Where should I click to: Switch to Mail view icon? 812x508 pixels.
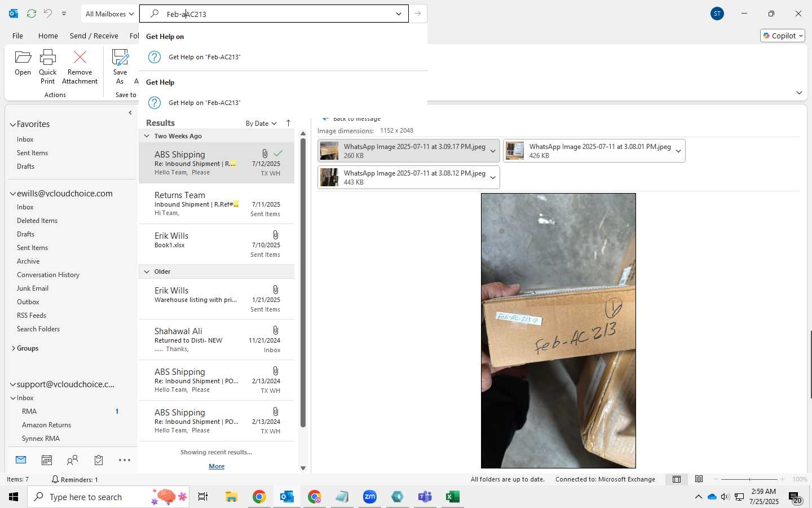[21, 460]
